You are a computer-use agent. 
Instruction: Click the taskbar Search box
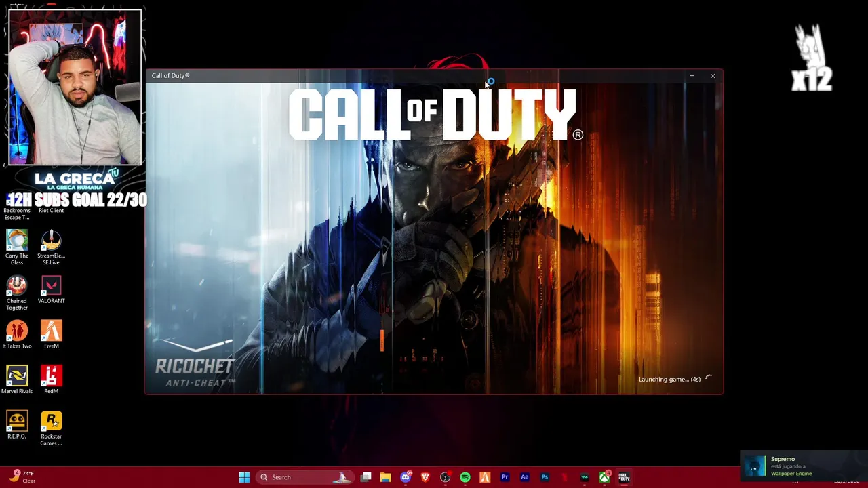click(x=305, y=477)
